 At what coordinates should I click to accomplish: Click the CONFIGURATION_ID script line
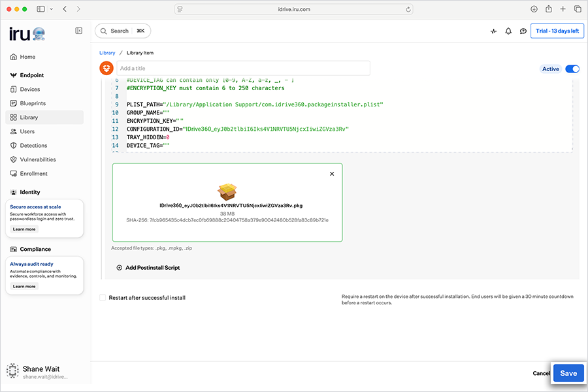238,129
